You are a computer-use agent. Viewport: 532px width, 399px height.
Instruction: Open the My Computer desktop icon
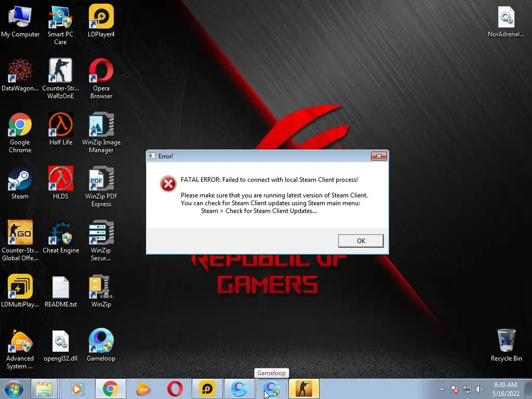[x=20, y=21]
